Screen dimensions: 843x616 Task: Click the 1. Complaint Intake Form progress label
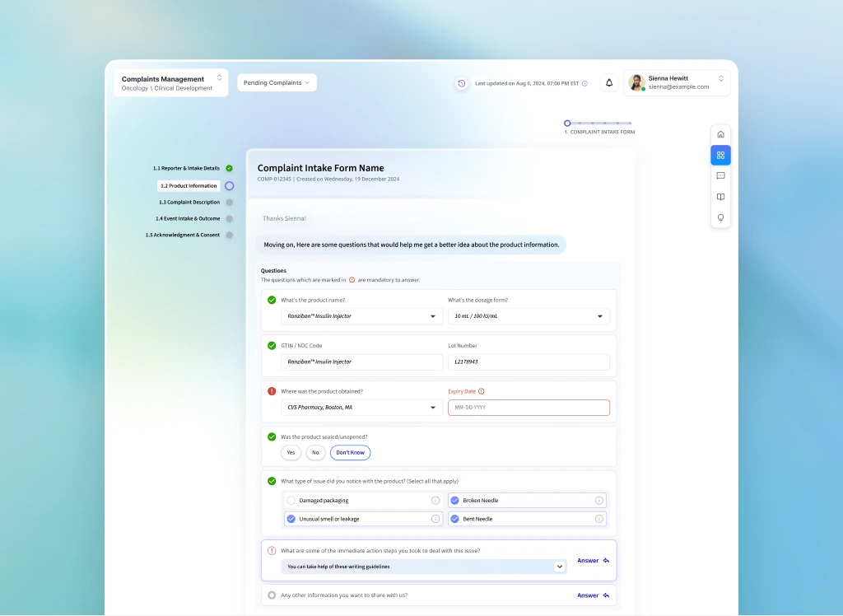[x=599, y=132]
